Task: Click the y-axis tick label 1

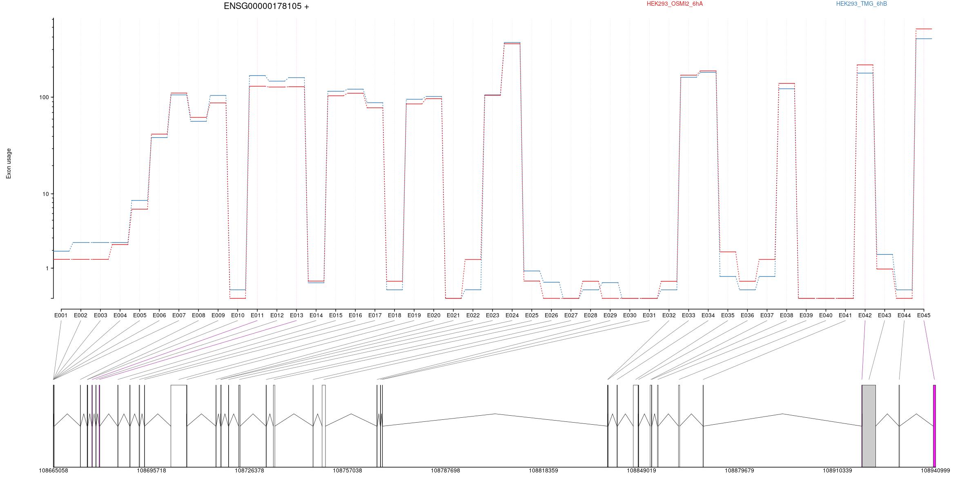Action: 47,268
